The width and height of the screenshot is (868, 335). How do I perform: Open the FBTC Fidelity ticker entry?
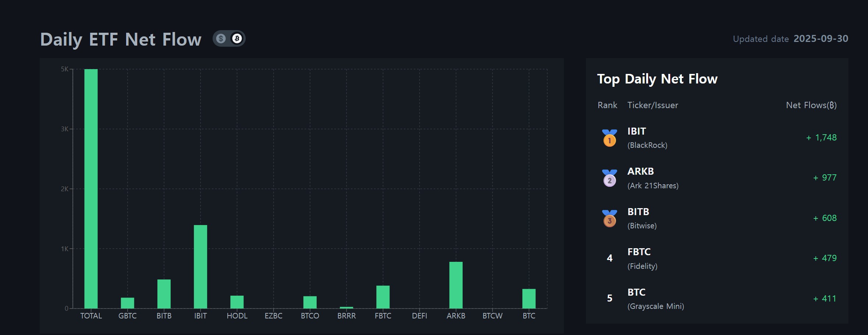pos(642,259)
